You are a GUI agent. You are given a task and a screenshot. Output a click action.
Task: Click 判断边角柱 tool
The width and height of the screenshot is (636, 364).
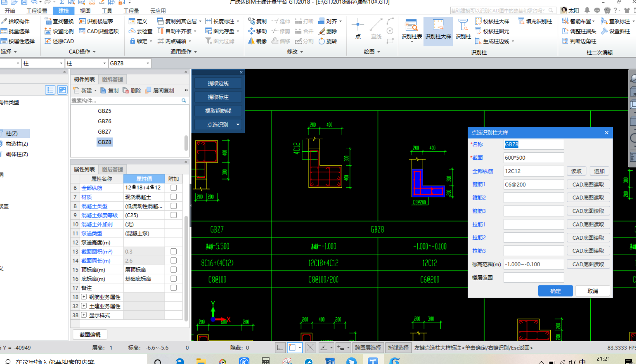point(579,41)
